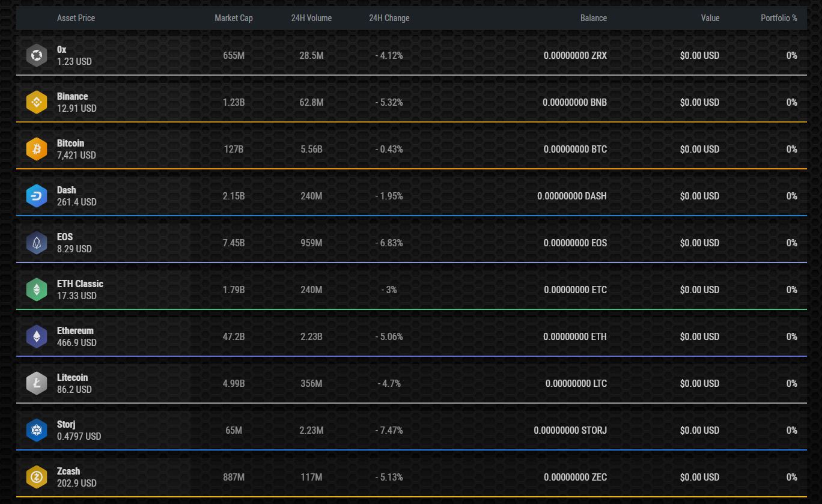Image resolution: width=822 pixels, height=504 pixels.
Task: Click the 86.2 USD Litecoin price
Action: click(75, 389)
